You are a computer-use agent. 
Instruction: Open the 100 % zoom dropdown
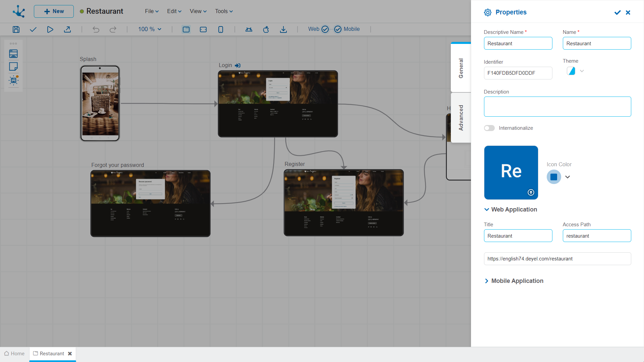tap(150, 29)
